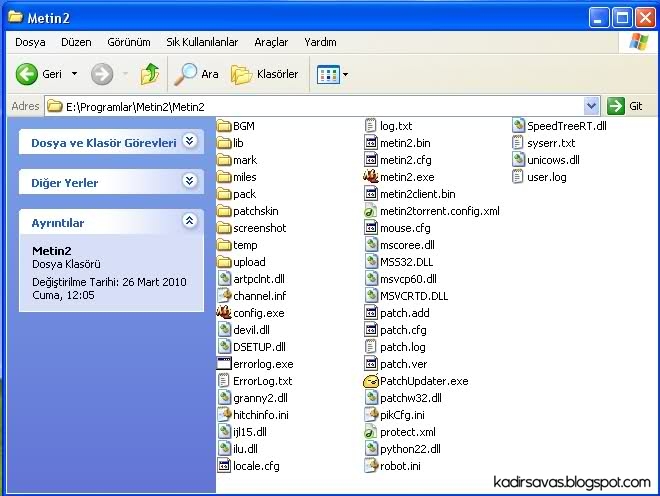This screenshot has height=496, width=660.
Task: Select the patchskin folder name
Action: (x=256, y=211)
